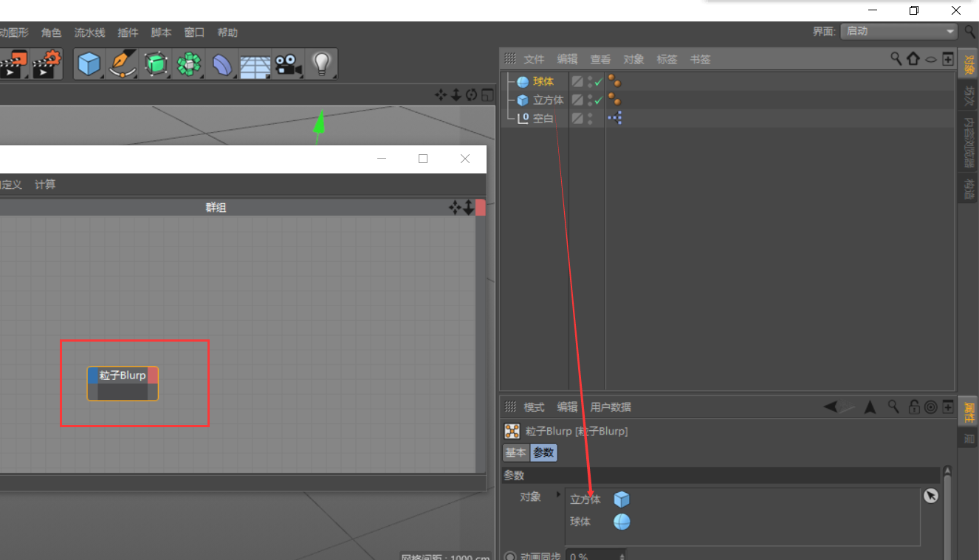Open the 脚本 menu
The image size is (979, 560).
point(161,32)
